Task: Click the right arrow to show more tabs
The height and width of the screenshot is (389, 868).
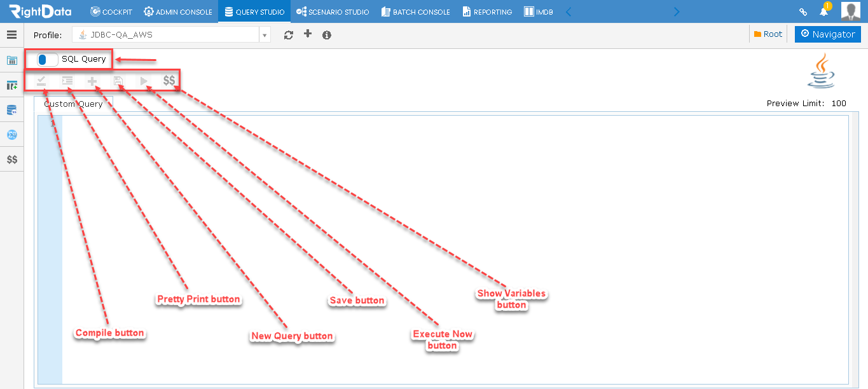Action: coord(677,11)
